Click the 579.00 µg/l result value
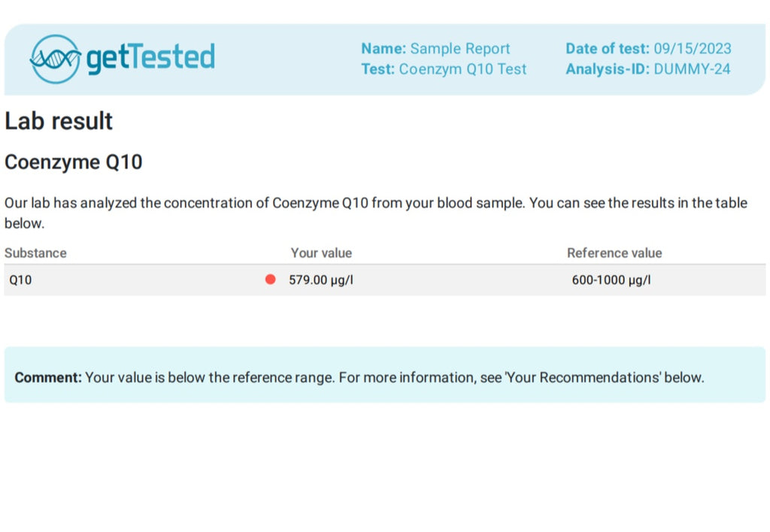Viewport: 770px width, 532px height. pyautogui.click(x=320, y=280)
